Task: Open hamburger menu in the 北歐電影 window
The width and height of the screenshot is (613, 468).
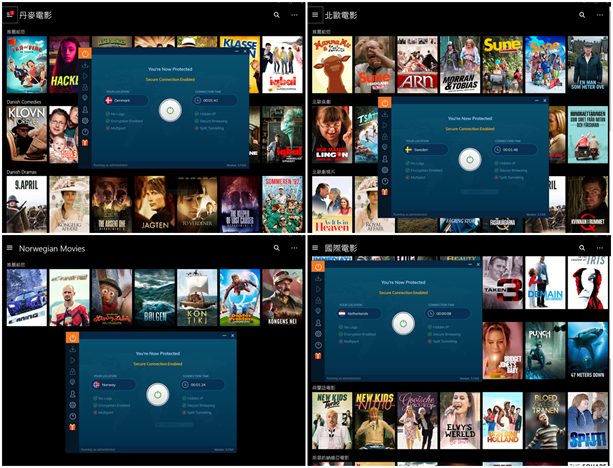Action: [x=316, y=15]
